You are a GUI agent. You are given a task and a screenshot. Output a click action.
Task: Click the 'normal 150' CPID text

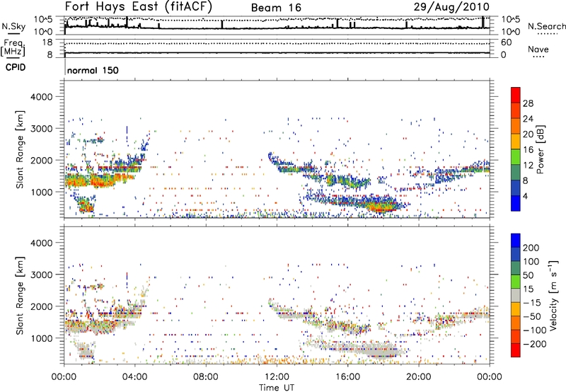pos(93,70)
